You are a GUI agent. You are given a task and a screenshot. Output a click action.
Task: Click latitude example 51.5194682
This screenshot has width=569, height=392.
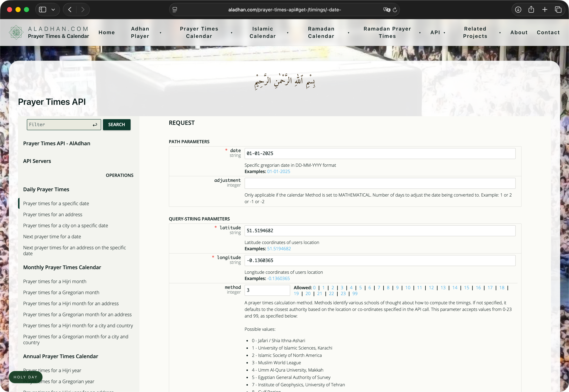coord(279,249)
